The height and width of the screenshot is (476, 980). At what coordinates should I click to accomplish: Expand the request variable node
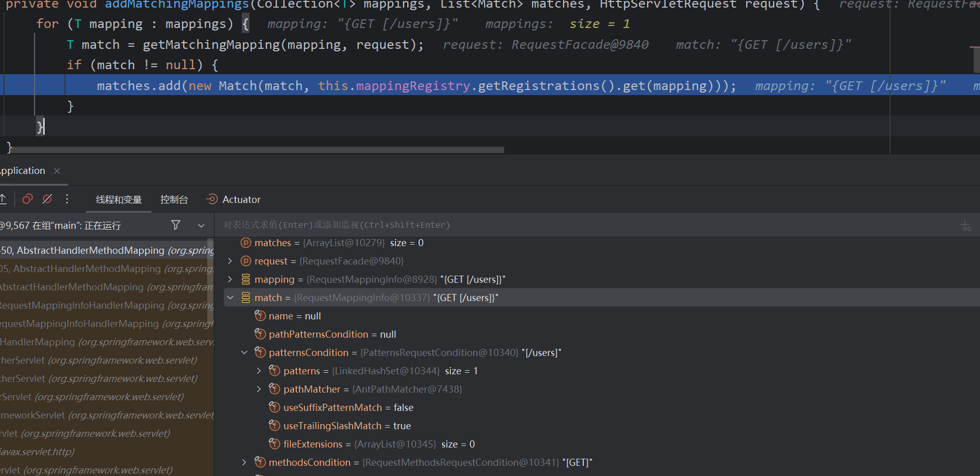(230, 261)
